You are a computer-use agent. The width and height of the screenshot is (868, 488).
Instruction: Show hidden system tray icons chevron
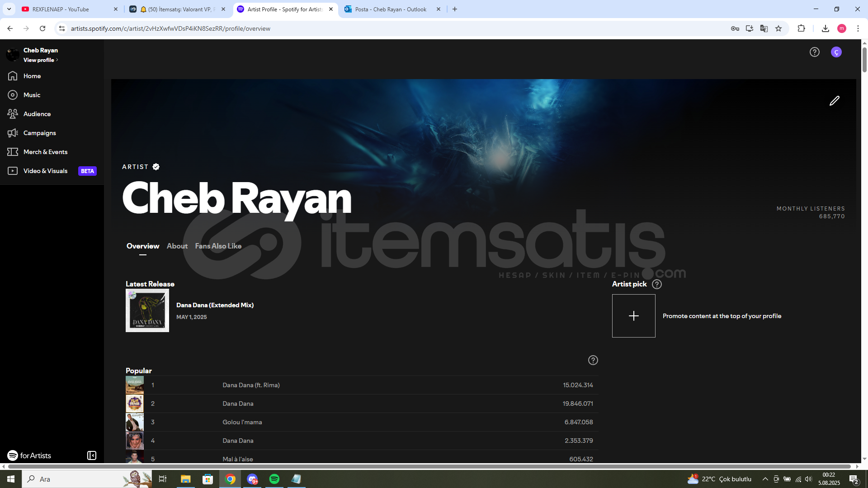point(765,479)
